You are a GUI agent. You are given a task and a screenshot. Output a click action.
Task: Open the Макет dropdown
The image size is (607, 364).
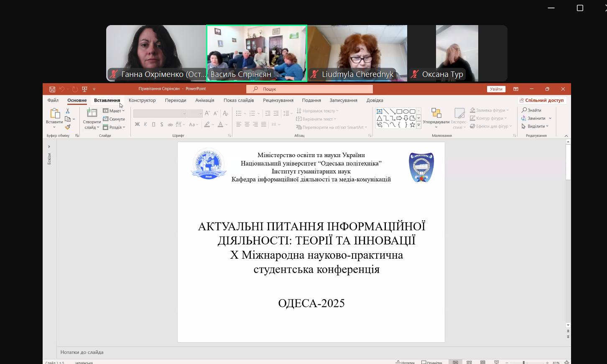pyautogui.click(x=114, y=110)
